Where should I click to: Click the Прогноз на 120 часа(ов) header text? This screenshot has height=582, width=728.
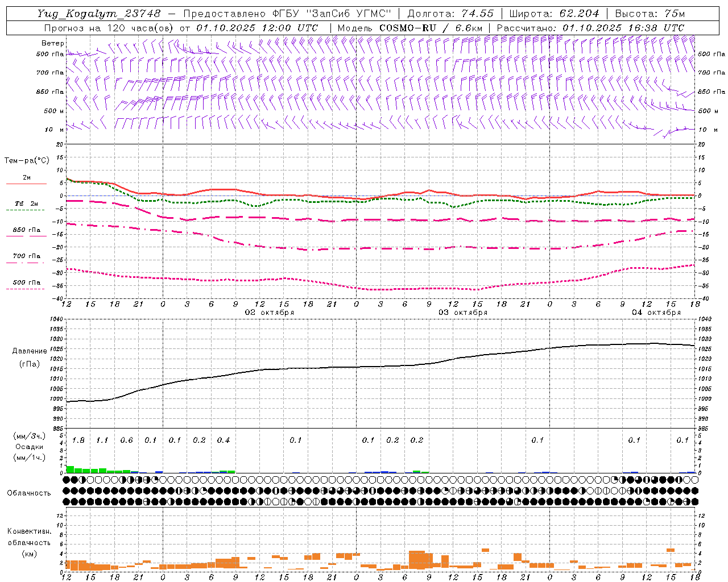pos(181,28)
